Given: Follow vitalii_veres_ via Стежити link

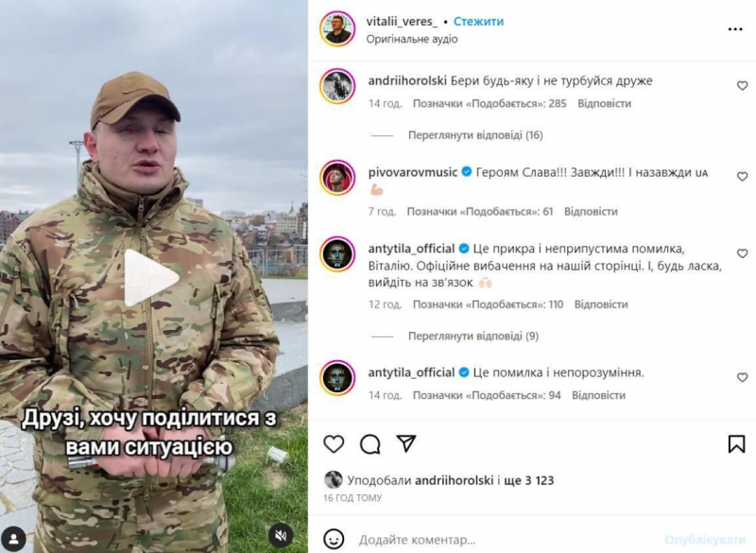Looking at the screenshot, I should 478,22.
